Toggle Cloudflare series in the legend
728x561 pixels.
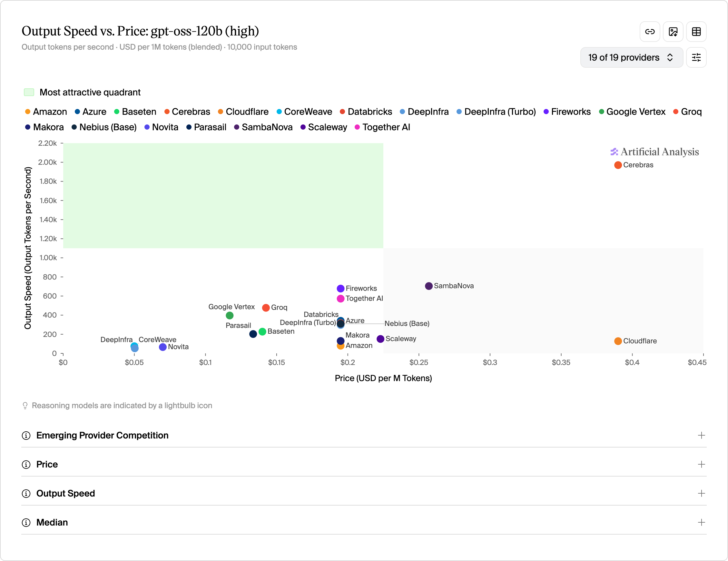243,112
